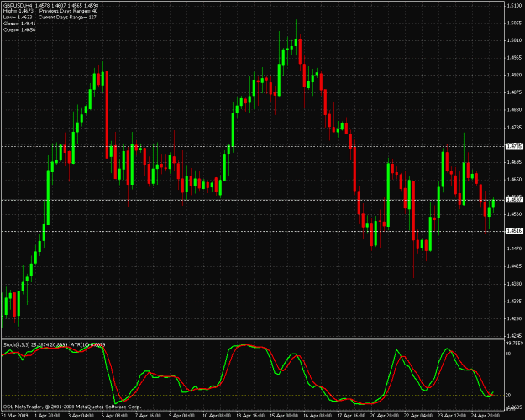
Task: Click the 20 stochastic level label
Action: [508, 395]
